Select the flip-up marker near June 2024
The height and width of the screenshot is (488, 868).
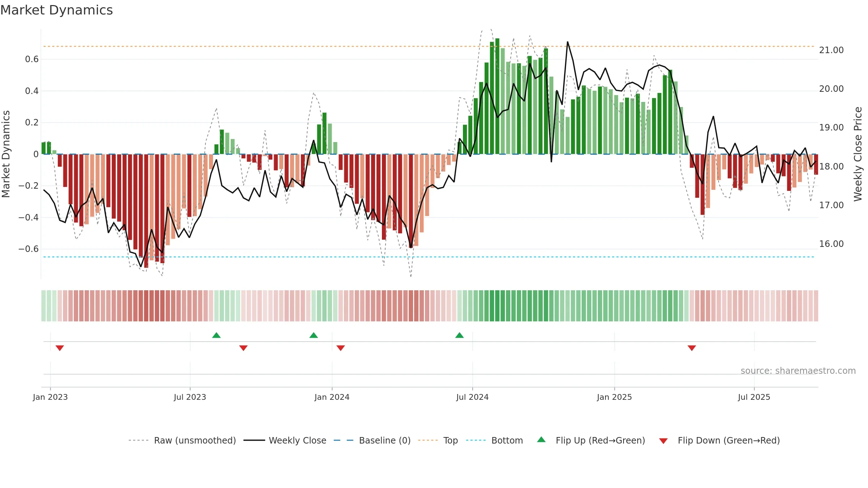click(459, 335)
